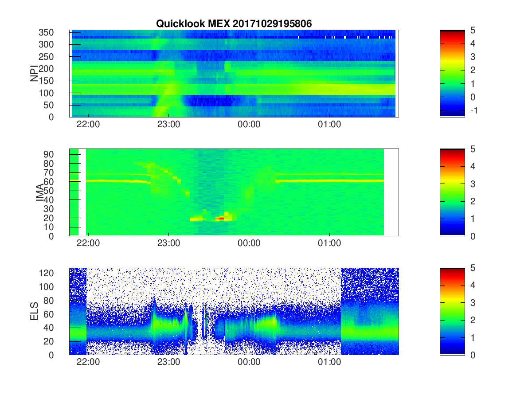Click the IMA panel colorbar

coord(452,192)
